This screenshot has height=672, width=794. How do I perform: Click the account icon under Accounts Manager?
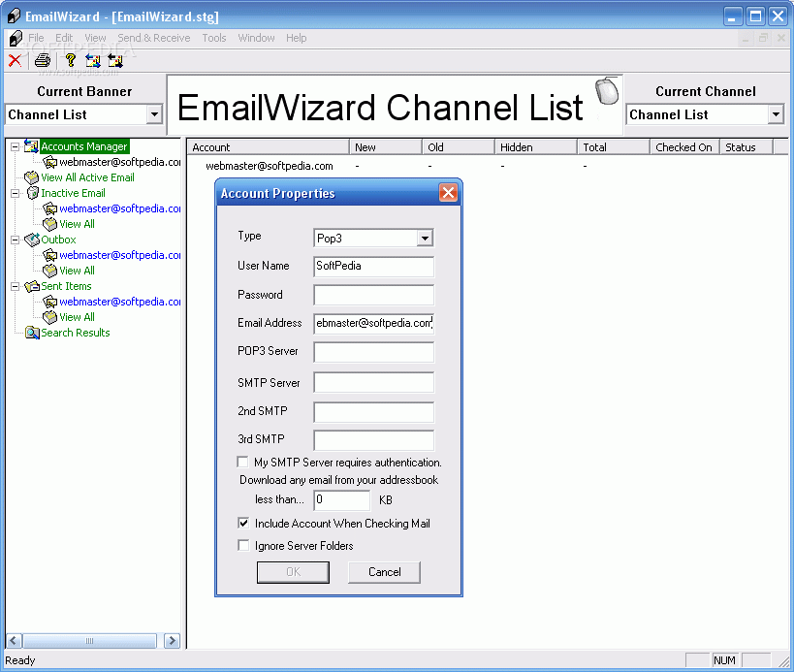click(50, 162)
